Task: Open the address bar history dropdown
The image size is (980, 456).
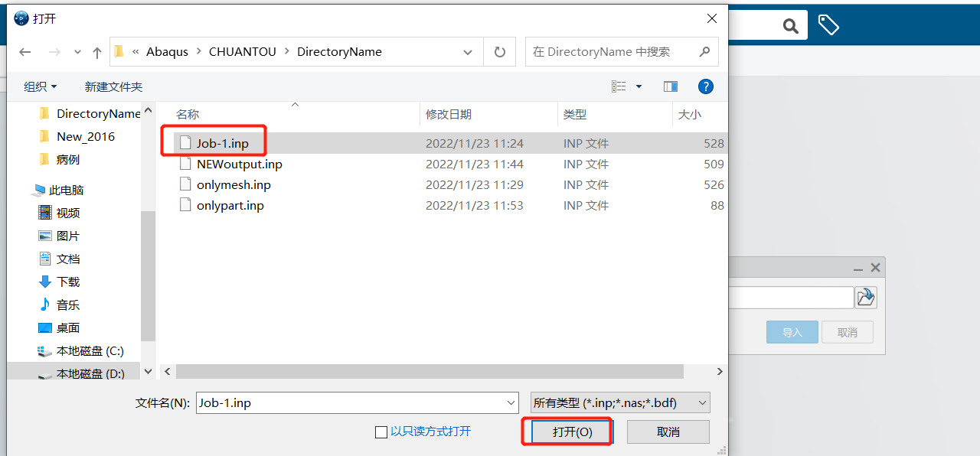Action: pos(467,51)
